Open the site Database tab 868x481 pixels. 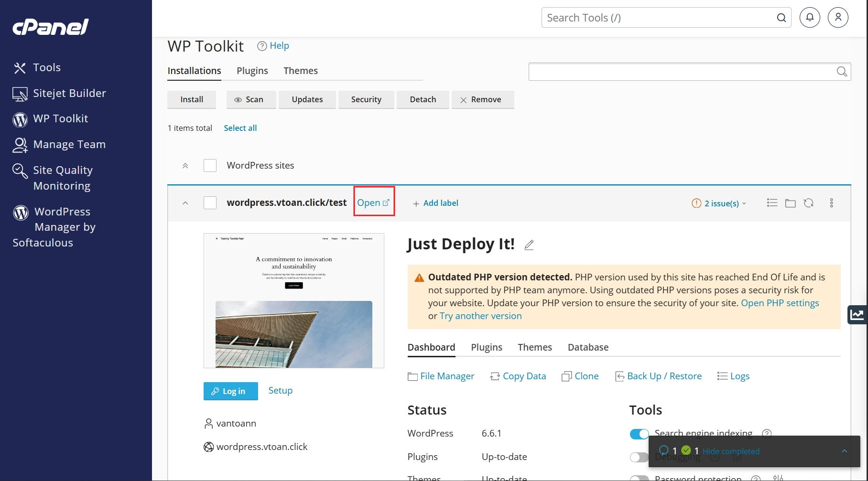588,347
